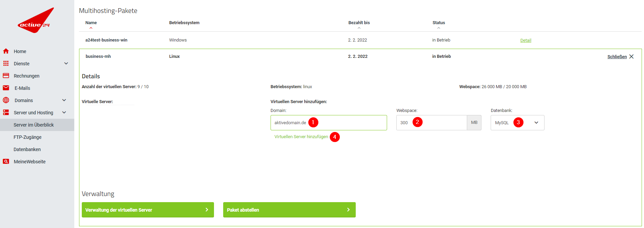
Task: Click the Domains globe icon
Action: coord(6,100)
